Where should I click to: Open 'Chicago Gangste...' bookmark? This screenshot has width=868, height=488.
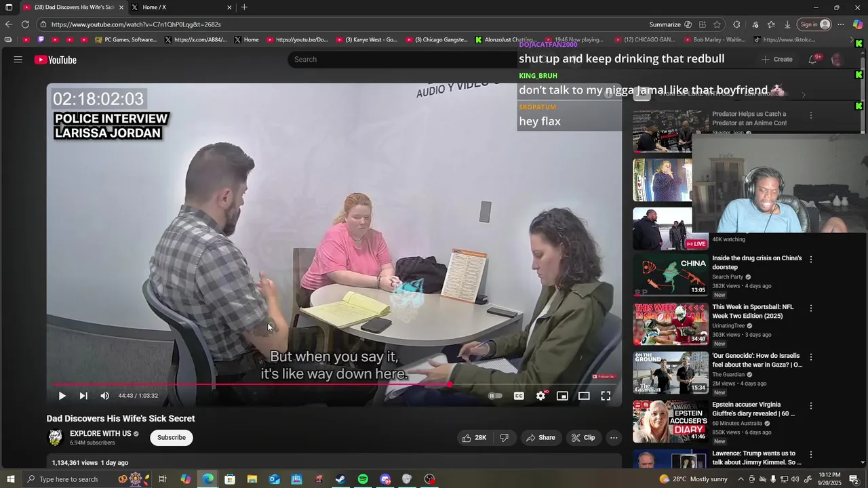(437, 40)
